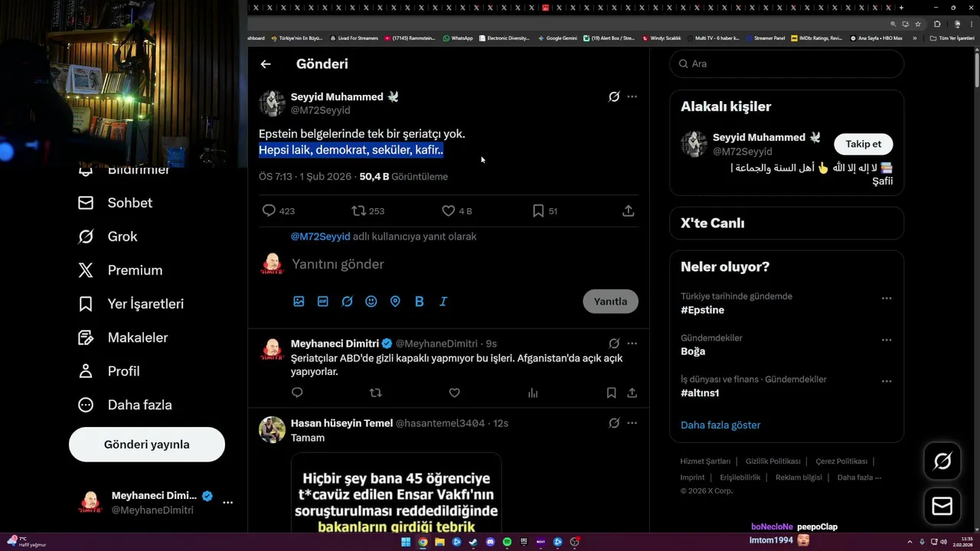Screen dimensions: 980x551
Task: Toggle bold formatting in reply composer
Action: point(420,302)
